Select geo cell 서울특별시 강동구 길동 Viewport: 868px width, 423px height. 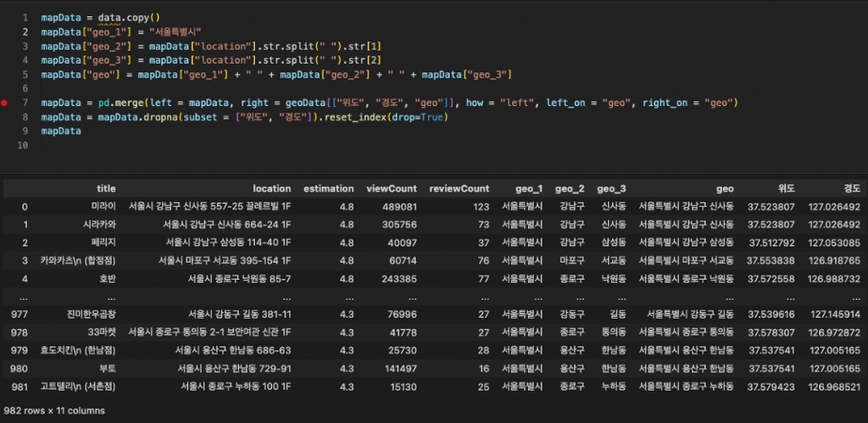690,314
